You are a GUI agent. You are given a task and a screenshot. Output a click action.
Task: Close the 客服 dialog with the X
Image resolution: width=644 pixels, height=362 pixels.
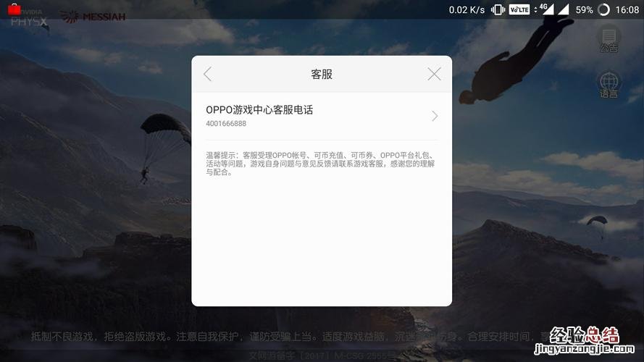click(434, 75)
